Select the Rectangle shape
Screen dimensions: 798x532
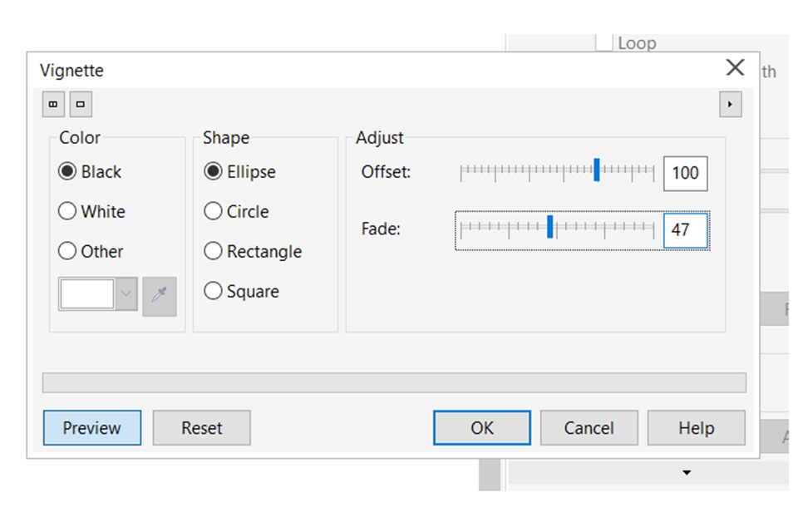point(213,251)
